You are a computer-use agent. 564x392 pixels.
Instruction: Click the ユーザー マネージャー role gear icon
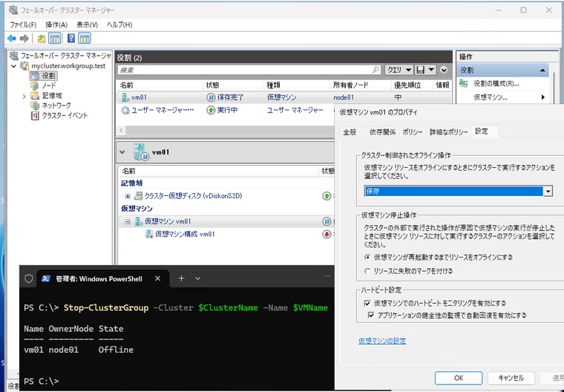pos(125,110)
